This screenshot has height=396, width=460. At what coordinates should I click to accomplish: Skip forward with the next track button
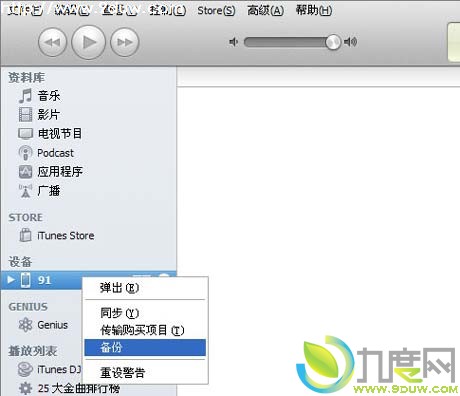click(125, 42)
